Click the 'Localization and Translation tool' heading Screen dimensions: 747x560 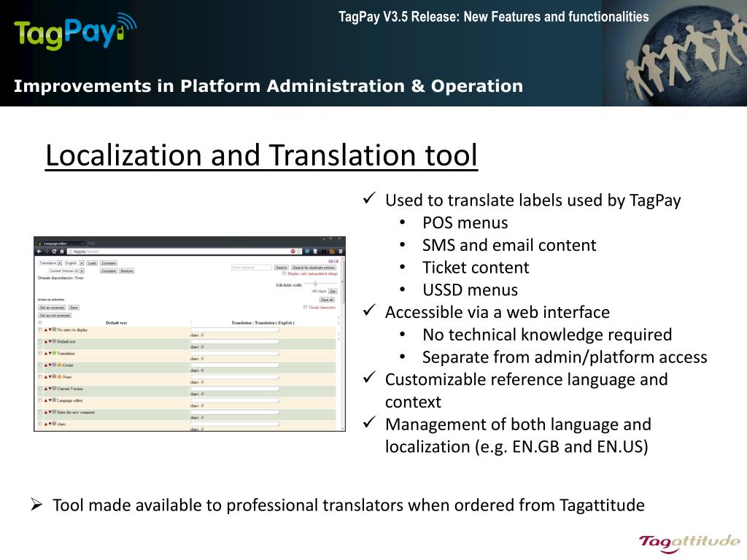[x=262, y=155]
